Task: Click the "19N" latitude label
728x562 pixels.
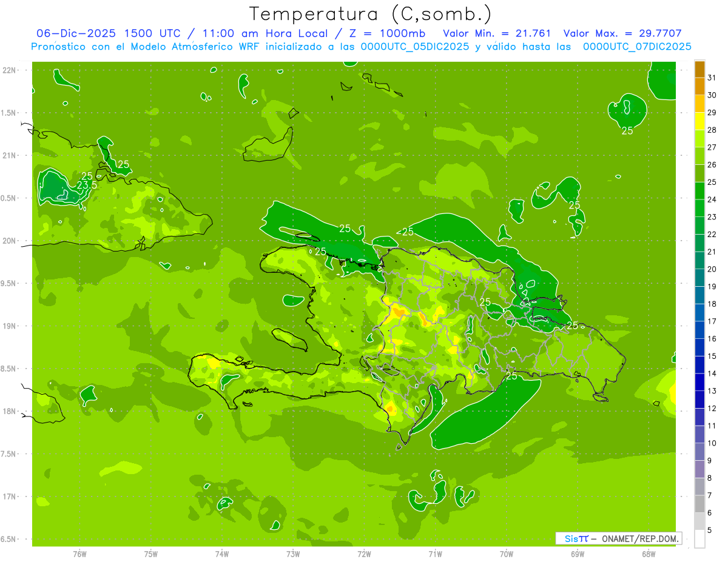Action: click(9, 326)
